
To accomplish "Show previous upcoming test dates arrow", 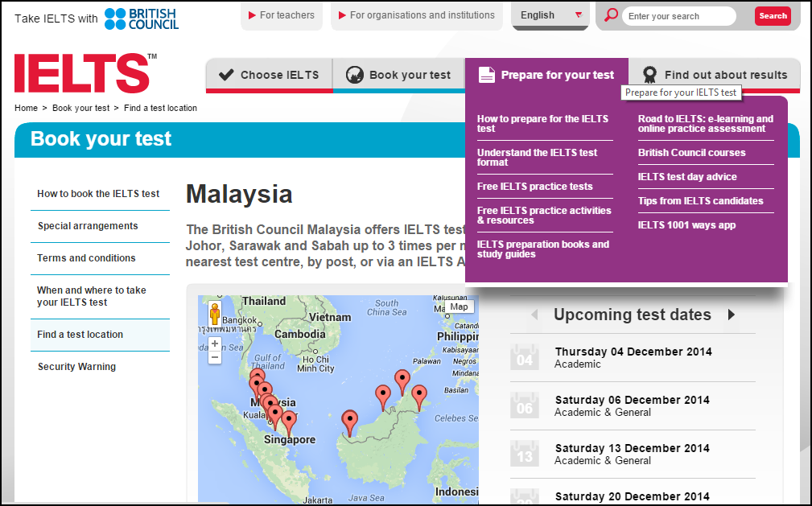I will 534,315.
